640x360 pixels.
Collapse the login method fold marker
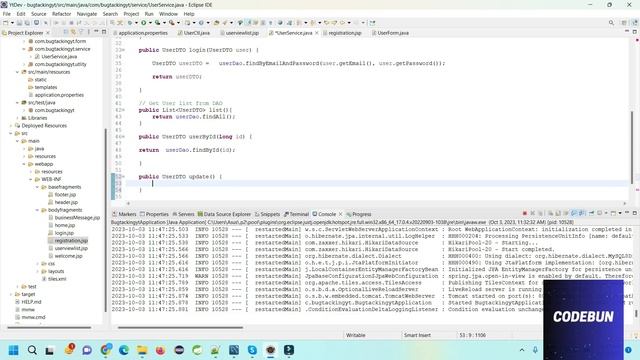click(124, 50)
